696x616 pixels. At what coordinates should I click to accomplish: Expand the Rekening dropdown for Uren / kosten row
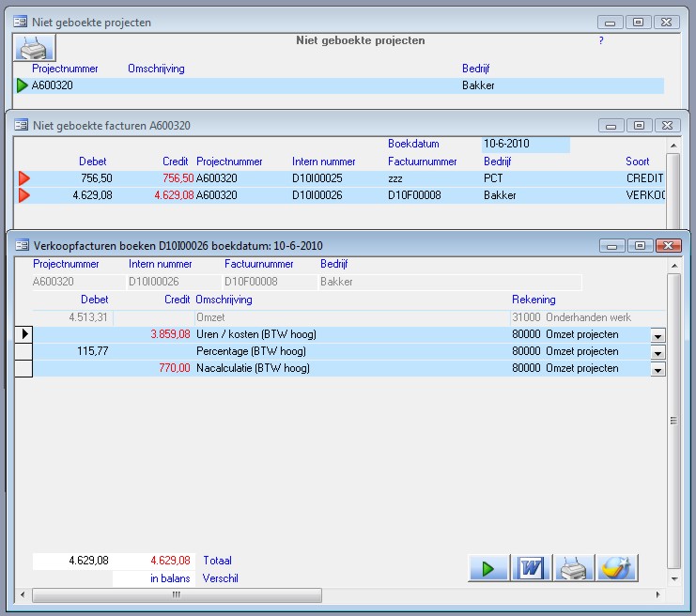coord(657,335)
